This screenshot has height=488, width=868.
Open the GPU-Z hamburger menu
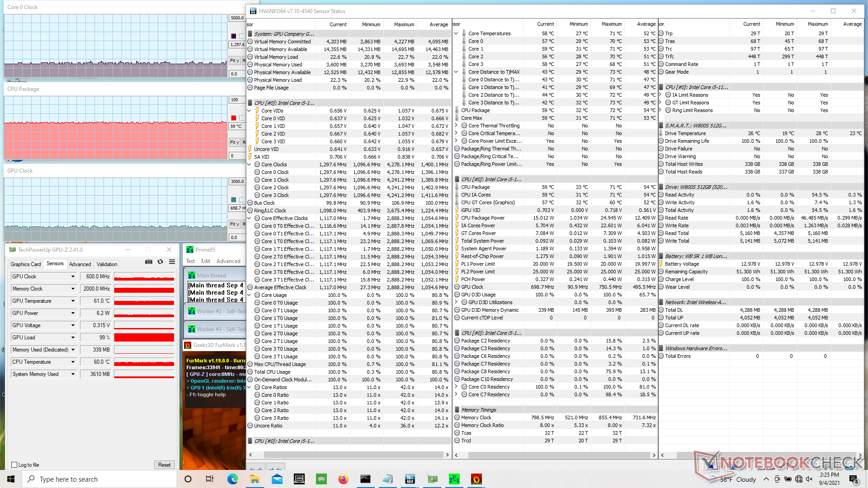(x=172, y=262)
